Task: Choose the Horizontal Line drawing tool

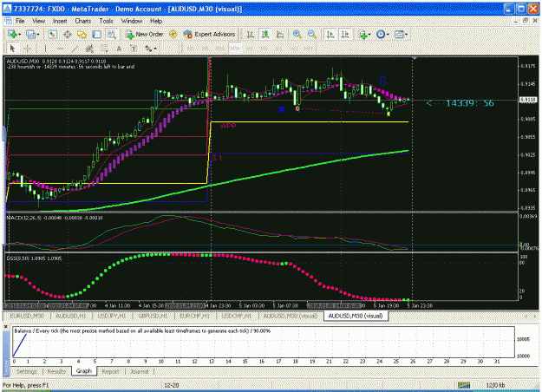Action: coord(60,49)
